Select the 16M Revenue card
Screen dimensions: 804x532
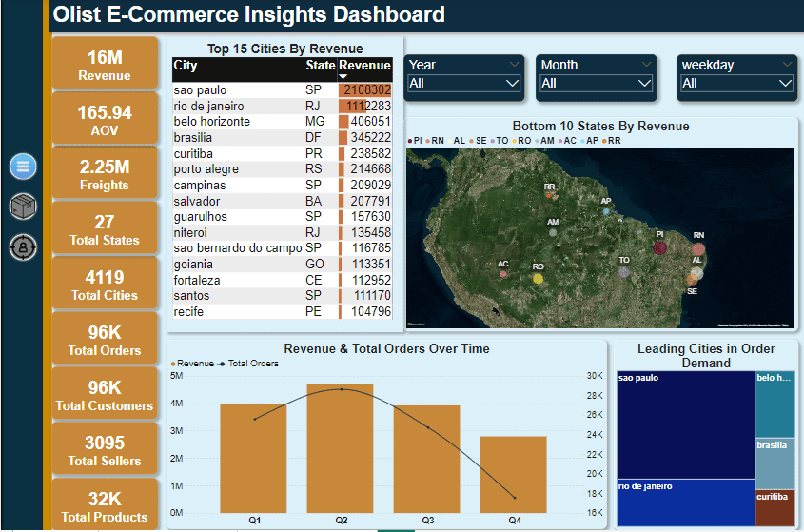(x=105, y=64)
